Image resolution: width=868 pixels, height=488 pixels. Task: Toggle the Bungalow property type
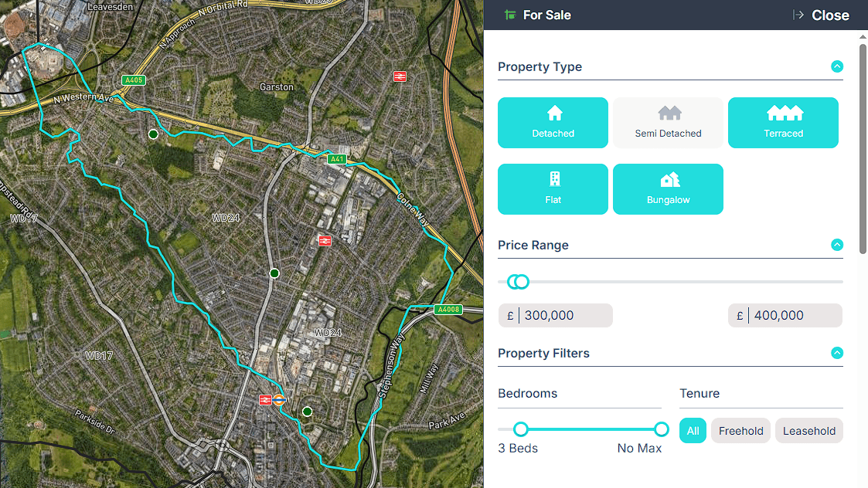click(x=668, y=189)
